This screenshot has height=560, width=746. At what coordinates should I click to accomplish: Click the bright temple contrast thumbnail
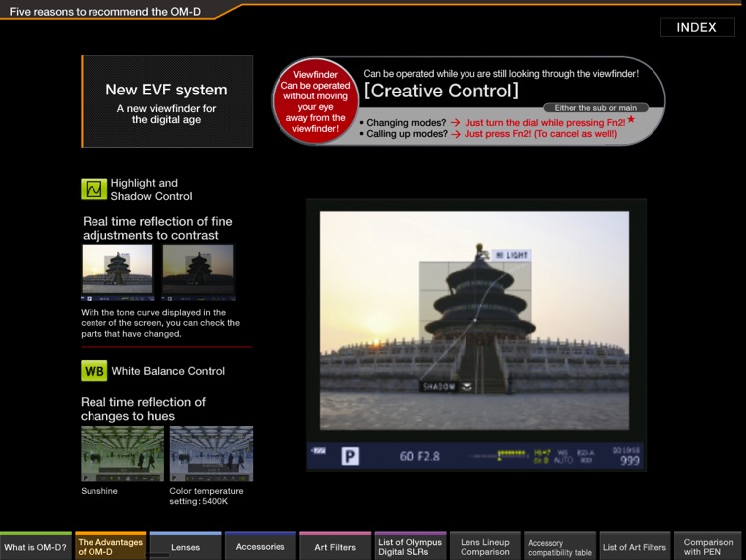117,273
